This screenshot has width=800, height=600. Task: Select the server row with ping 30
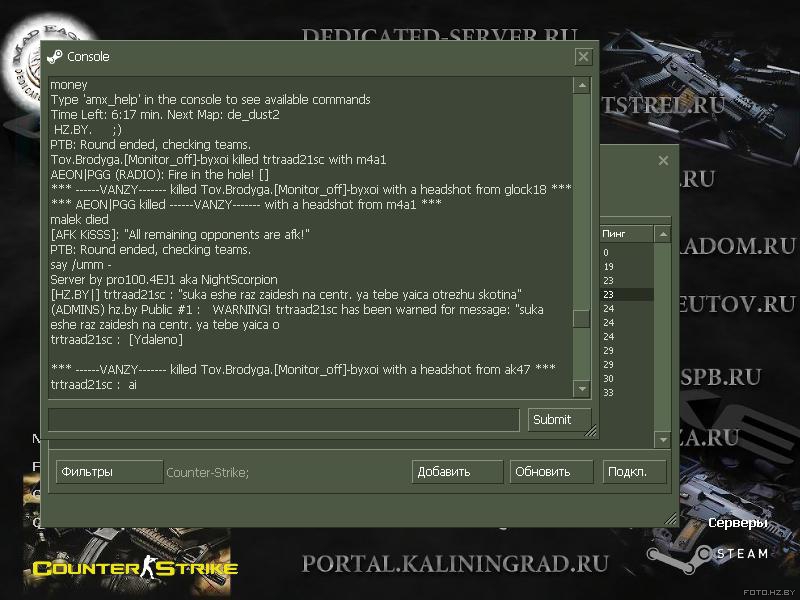click(x=627, y=379)
